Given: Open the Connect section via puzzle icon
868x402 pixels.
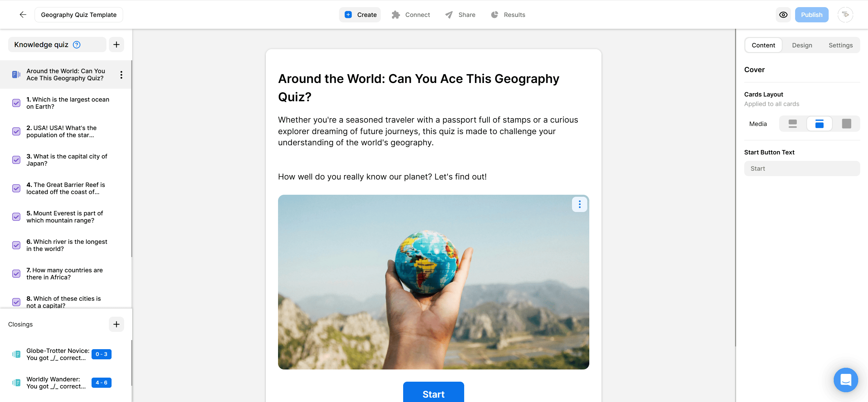Looking at the screenshot, I should (396, 15).
